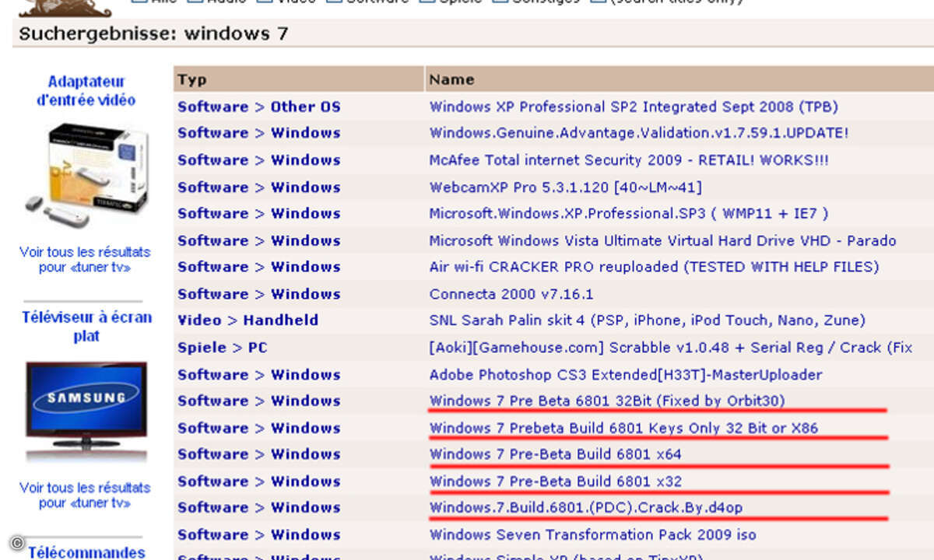Open 'Windows.Genuine.Advantage.Validation.v1.7.59.1.UPDATE!' result
Viewport: 934px width, 560px height.
tap(639, 133)
